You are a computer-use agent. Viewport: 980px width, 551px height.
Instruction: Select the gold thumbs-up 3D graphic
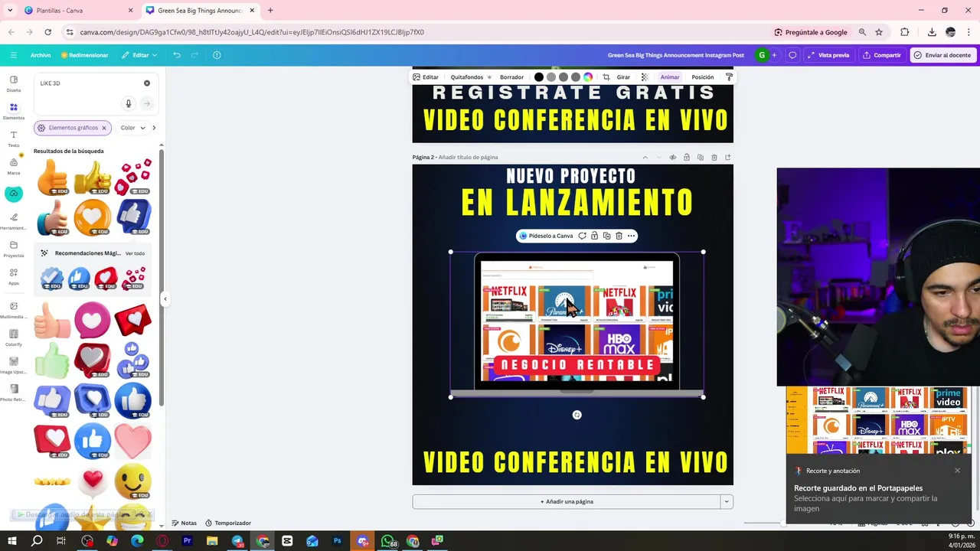93,178
